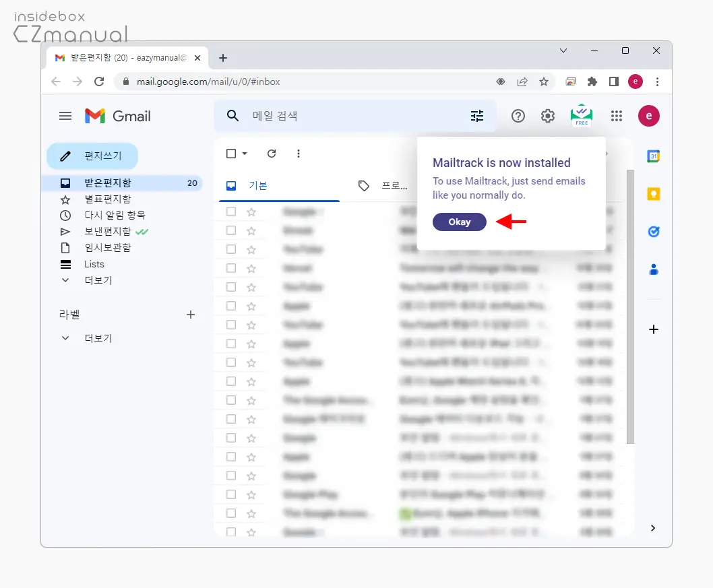Open 받은편지함 folder
713x588 pixels.
(122, 183)
